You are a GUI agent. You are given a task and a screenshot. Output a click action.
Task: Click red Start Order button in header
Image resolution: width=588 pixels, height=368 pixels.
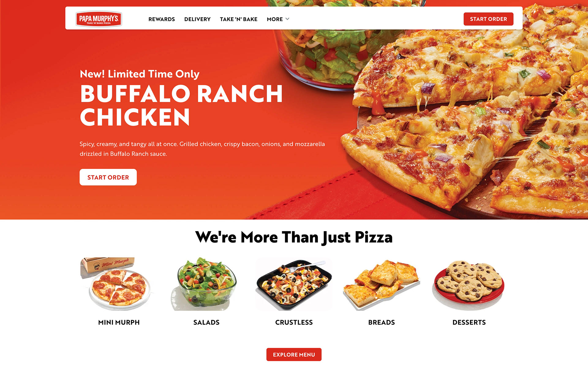[488, 19]
